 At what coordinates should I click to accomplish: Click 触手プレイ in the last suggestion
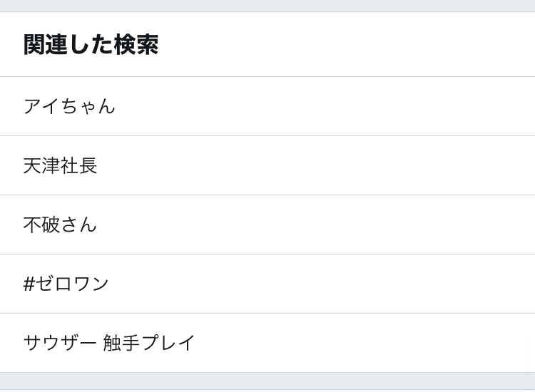pyautogui.click(x=149, y=343)
